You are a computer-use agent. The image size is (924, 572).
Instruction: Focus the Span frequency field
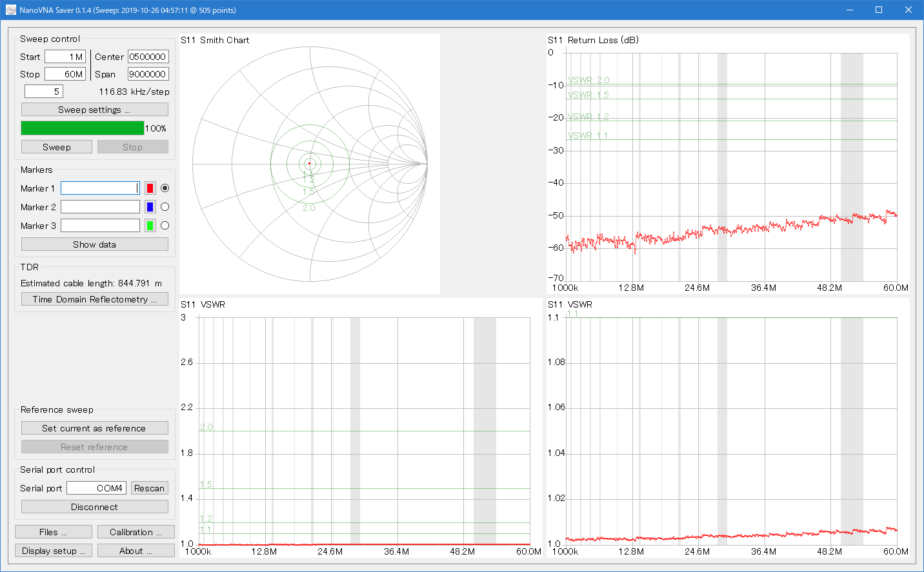148,74
